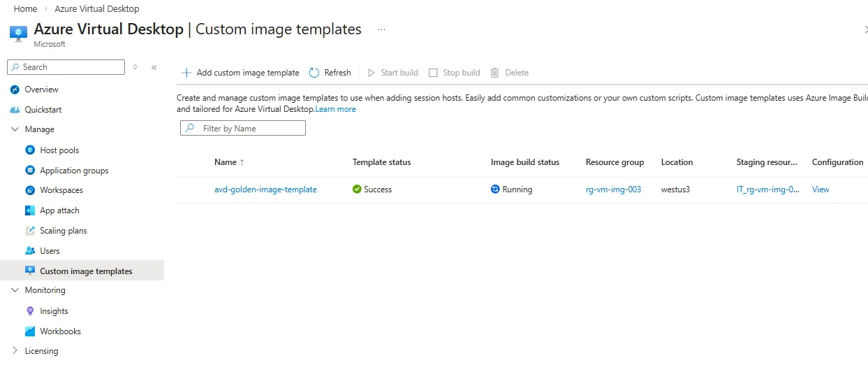
Task: Click the Custom image templates icon
Action: pos(30,271)
